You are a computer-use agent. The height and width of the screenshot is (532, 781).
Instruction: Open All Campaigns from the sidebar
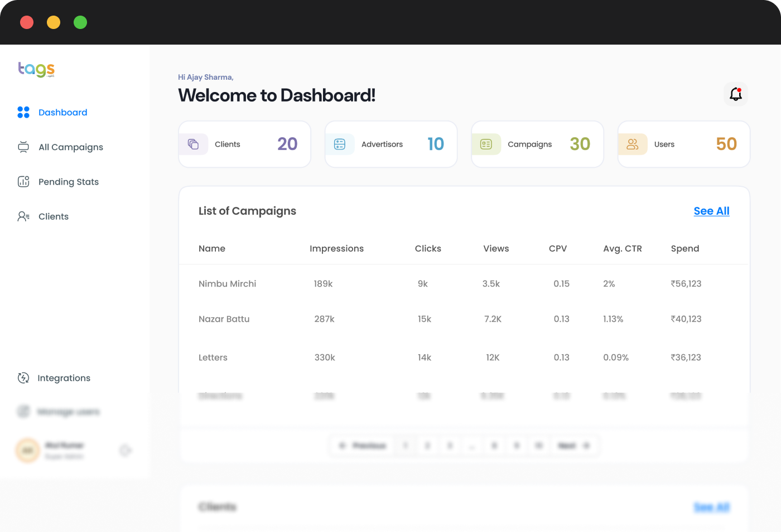[71, 147]
